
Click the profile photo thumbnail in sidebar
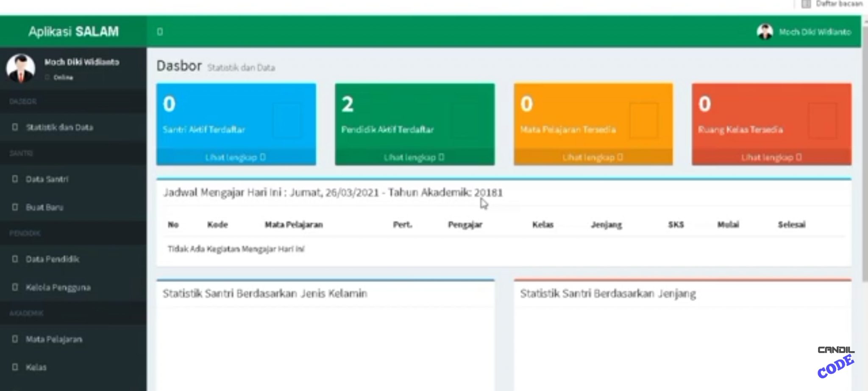pyautogui.click(x=20, y=68)
